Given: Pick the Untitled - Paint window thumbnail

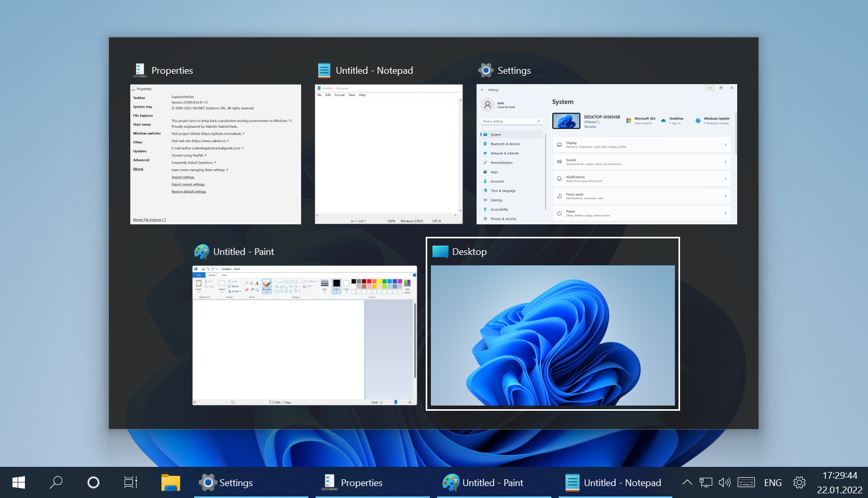Looking at the screenshot, I should click(x=305, y=335).
